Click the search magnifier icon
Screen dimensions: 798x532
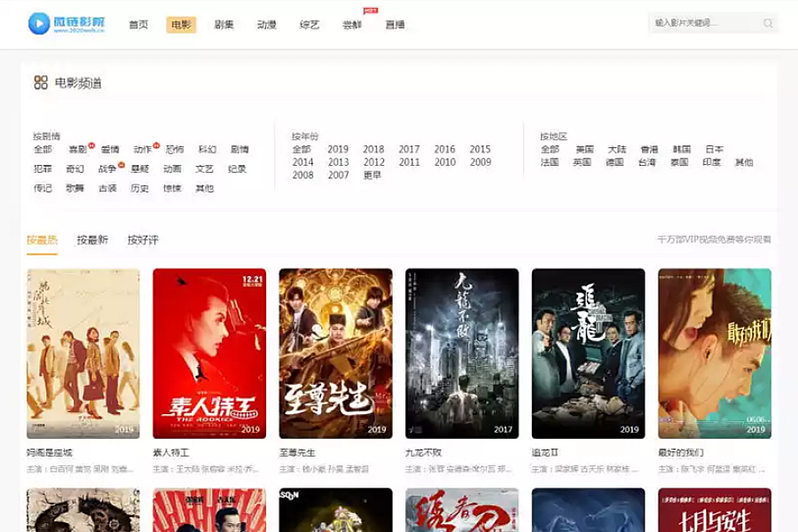click(x=768, y=23)
